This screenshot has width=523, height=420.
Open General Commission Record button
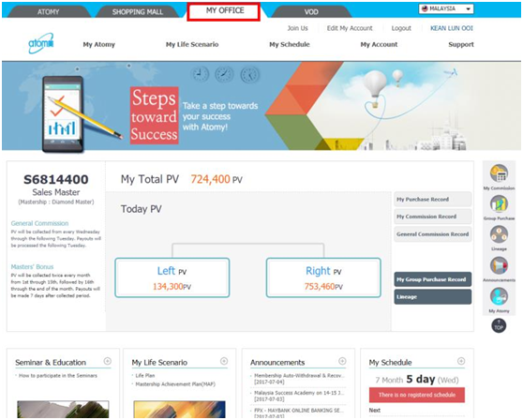[433, 233]
